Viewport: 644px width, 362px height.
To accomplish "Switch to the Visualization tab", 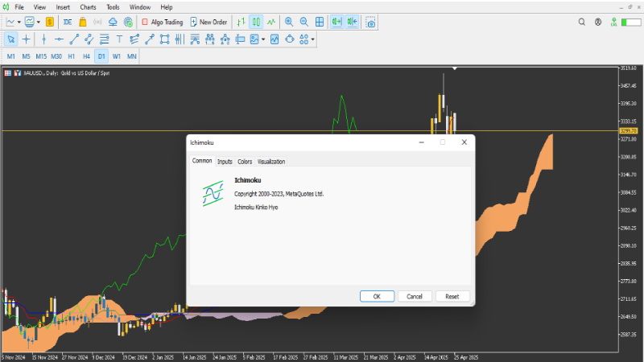I will point(271,162).
